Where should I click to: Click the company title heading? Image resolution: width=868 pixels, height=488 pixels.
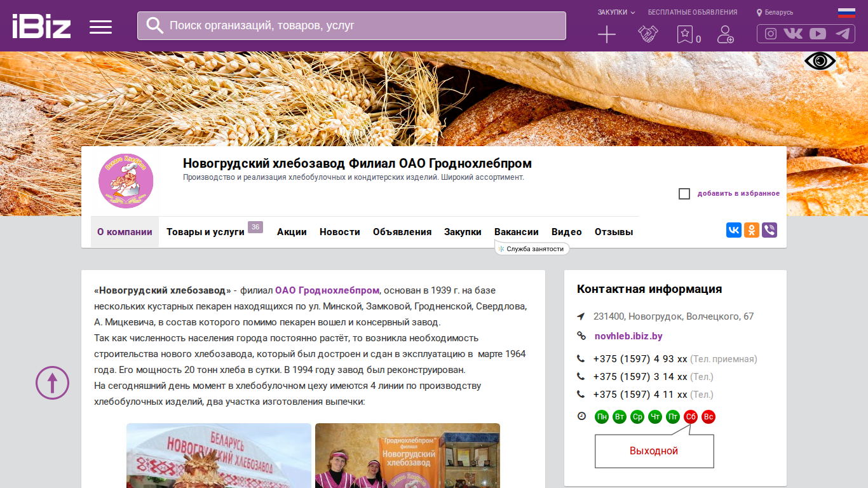357,163
